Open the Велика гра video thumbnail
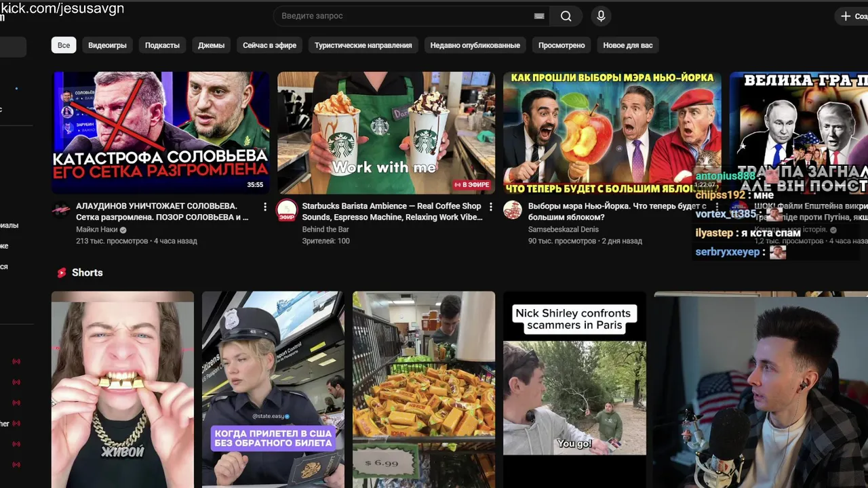868x488 pixels. (x=799, y=133)
